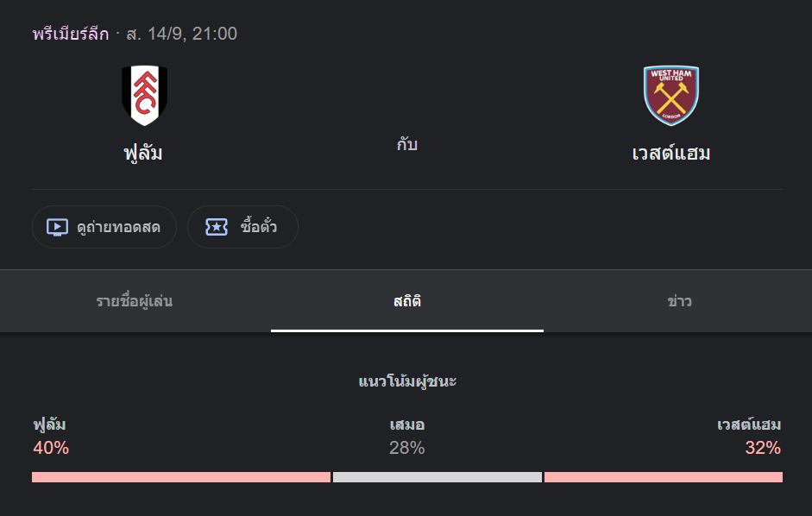Click the pink West Ham 32% bar

point(664,477)
